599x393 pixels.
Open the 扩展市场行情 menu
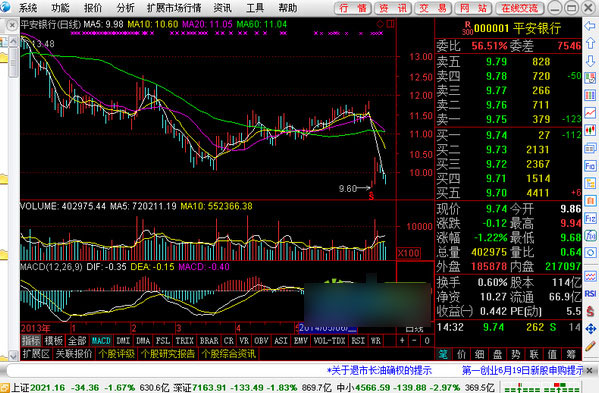point(174,8)
